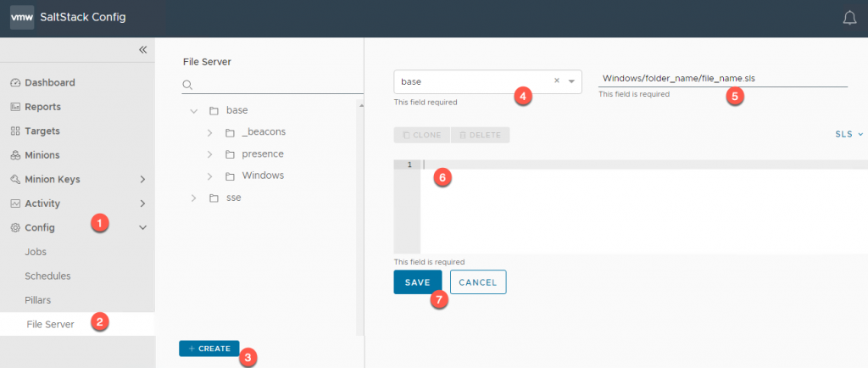The width and height of the screenshot is (868, 368).
Task: Open the notifications bell
Action: (x=849, y=18)
